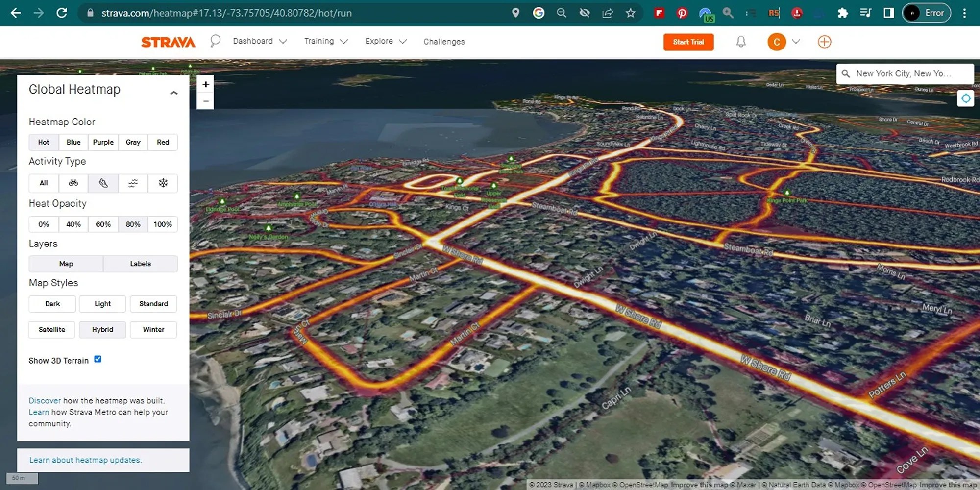Open the Explore dropdown

pyautogui.click(x=385, y=41)
